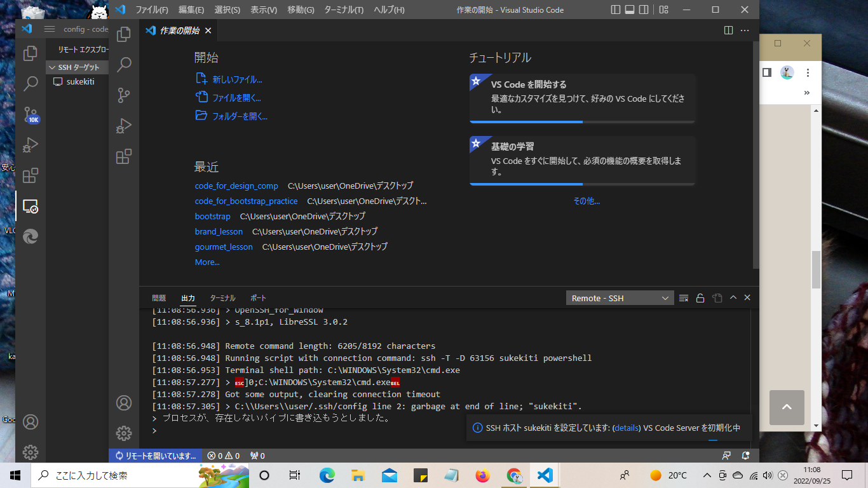Open Run and Debug in front activity bar
The height and width of the screenshot is (488, 868).
coord(124,126)
